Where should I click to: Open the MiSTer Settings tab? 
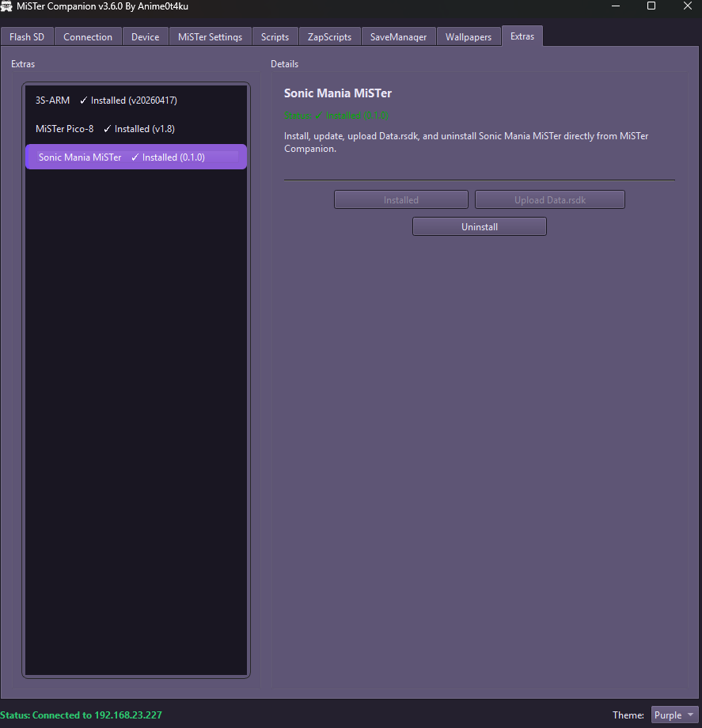click(210, 36)
